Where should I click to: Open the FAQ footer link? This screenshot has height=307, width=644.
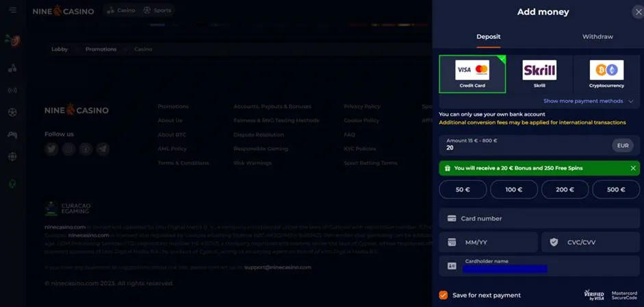pos(350,135)
